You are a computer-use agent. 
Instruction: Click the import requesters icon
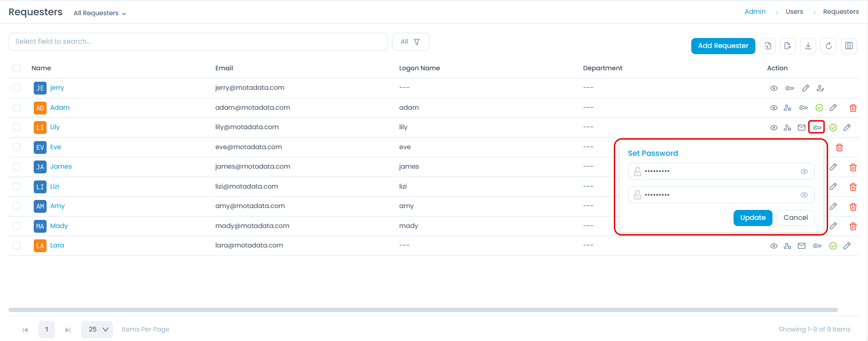pyautogui.click(x=768, y=46)
